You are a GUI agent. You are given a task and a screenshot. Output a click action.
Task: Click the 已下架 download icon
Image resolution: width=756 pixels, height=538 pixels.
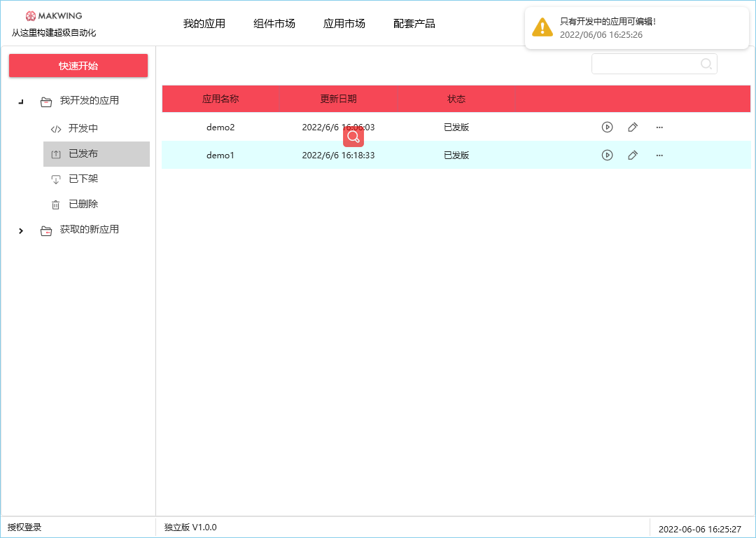pos(56,179)
